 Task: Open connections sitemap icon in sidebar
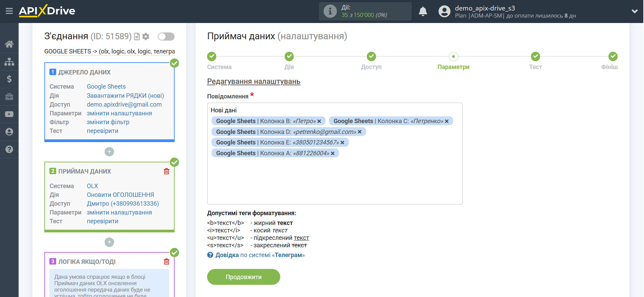click(x=9, y=62)
